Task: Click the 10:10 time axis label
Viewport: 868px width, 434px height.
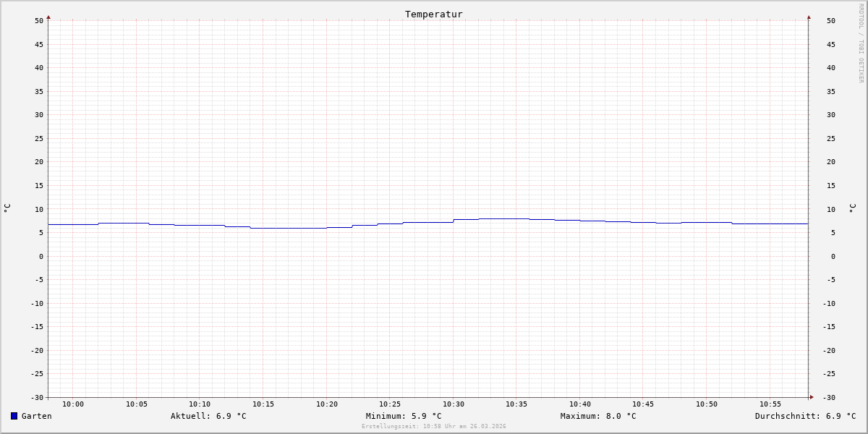Action: [x=200, y=404]
